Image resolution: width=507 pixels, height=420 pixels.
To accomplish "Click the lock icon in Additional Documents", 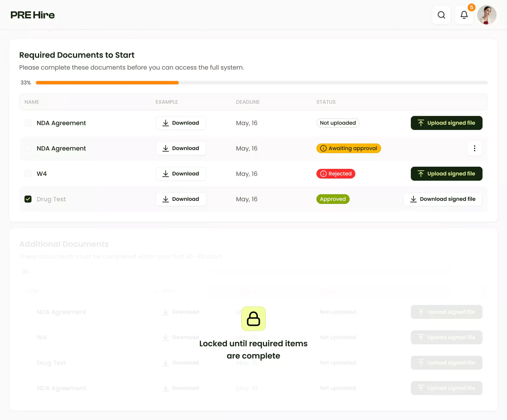I will 253,319.
